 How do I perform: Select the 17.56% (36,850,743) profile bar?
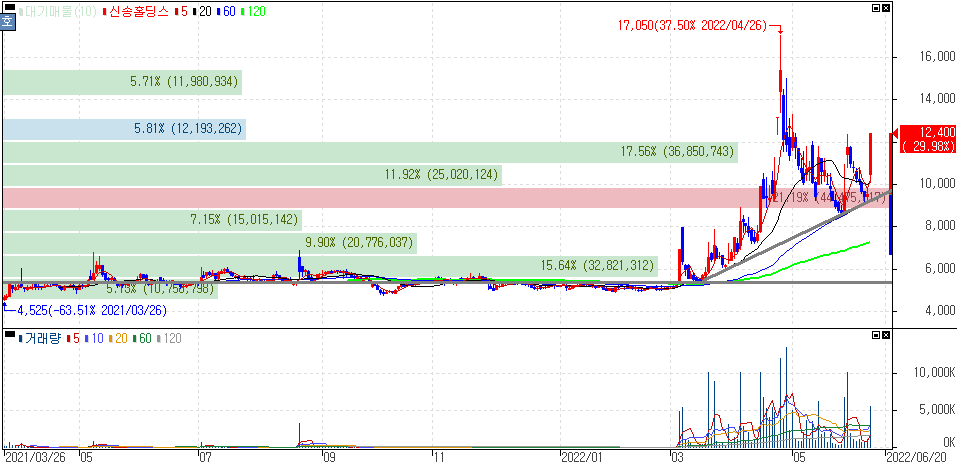(x=370, y=152)
